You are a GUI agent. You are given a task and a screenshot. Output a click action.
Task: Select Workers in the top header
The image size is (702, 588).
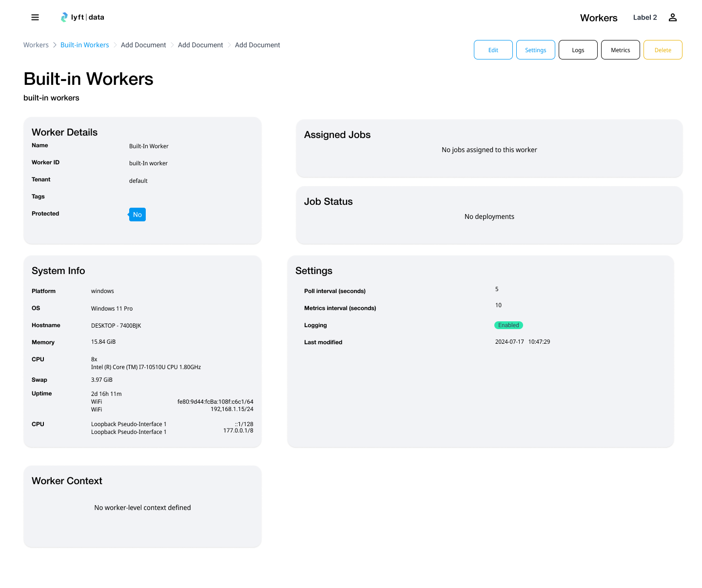click(598, 18)
